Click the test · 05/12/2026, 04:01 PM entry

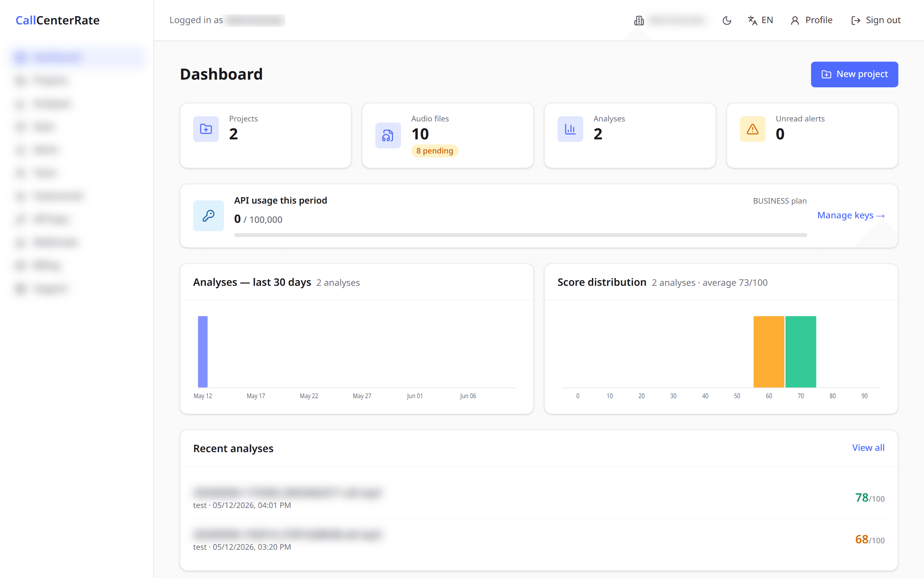tap(242, 505)
